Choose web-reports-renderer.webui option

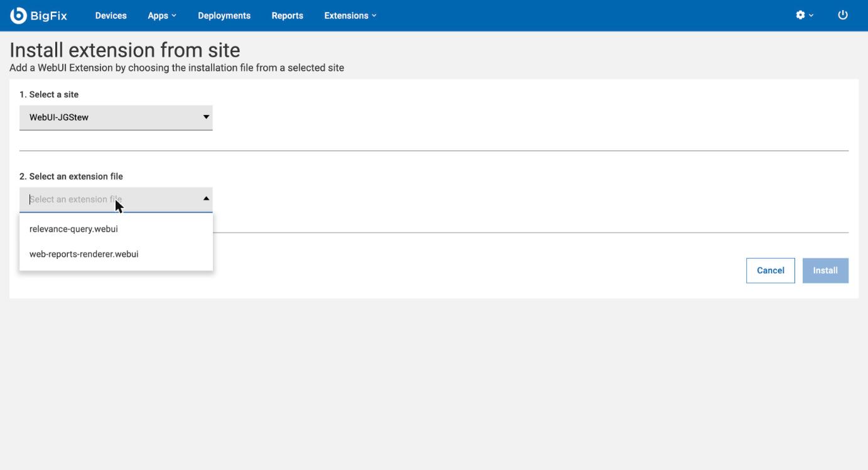point(116,254)
